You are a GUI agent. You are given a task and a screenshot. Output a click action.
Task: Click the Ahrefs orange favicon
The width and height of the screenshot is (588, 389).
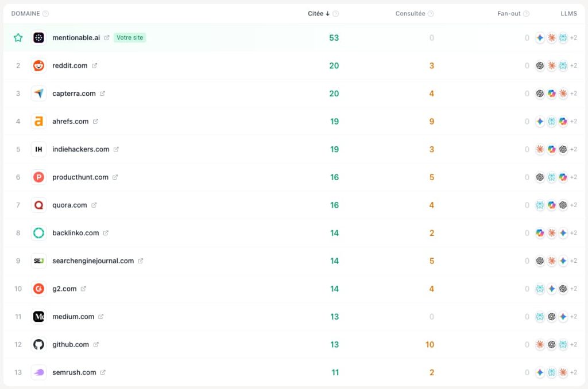click(x=38, y=122)
